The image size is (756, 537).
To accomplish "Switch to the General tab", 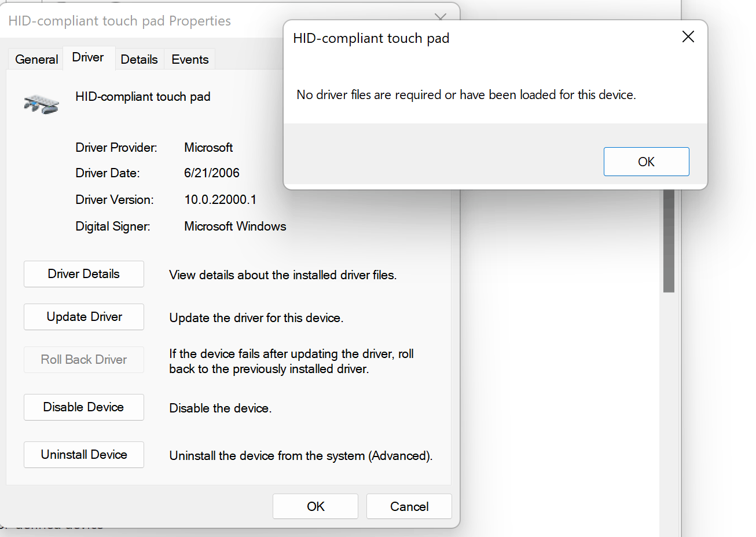I will click(36, 59).
